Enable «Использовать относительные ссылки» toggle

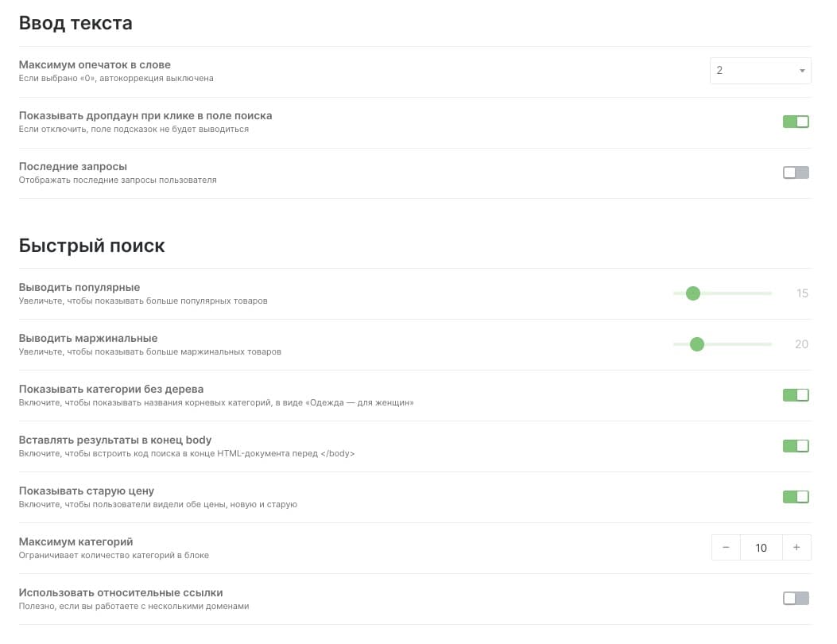(x=796, y=599)
